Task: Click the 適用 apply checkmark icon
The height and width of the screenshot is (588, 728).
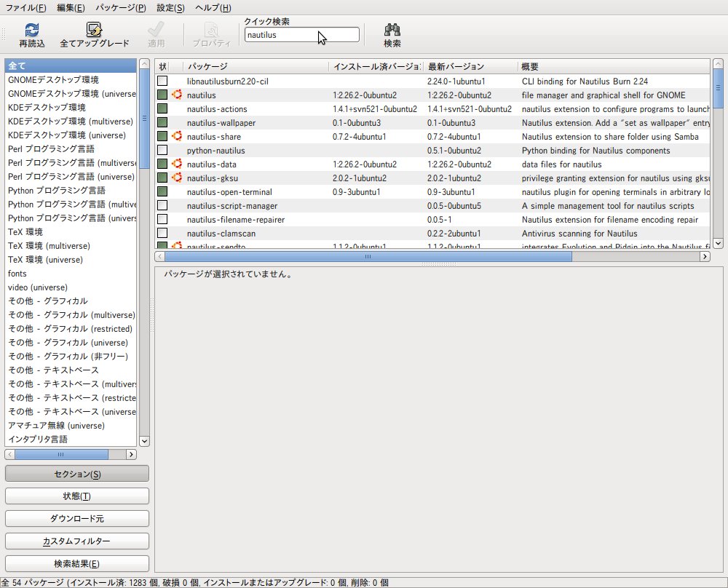Action: 156,30
